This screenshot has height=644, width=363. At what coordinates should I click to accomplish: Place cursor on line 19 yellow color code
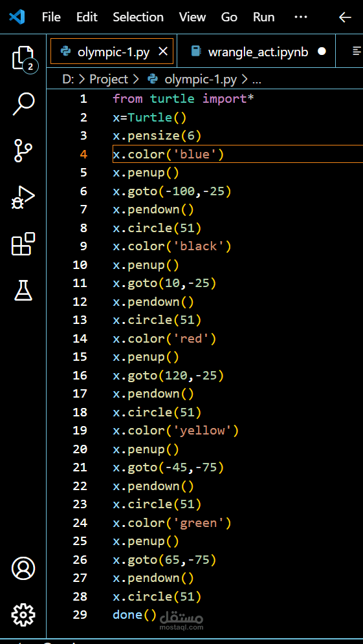(176, 431)
